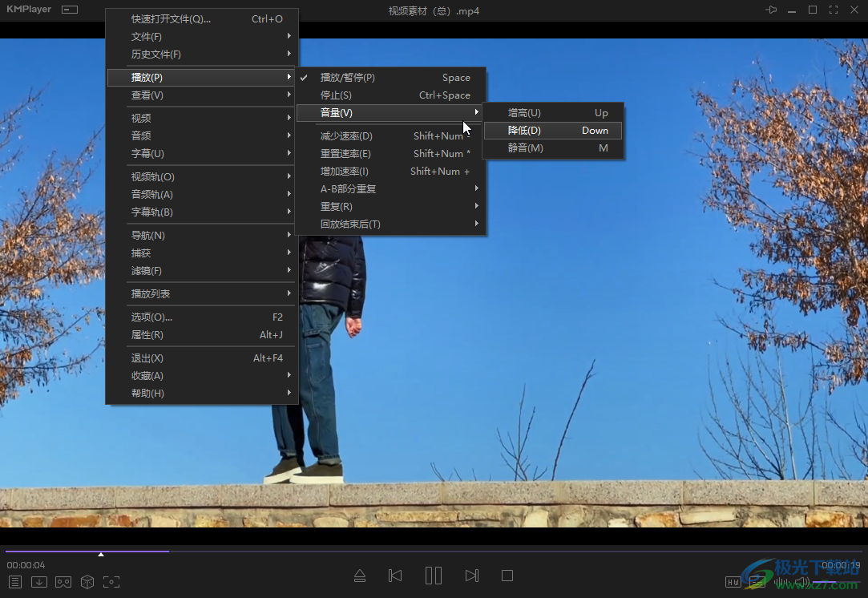Choose 重置速率(E) to reset speed
This screenshot has height=598, width=868.
[391, 153]
